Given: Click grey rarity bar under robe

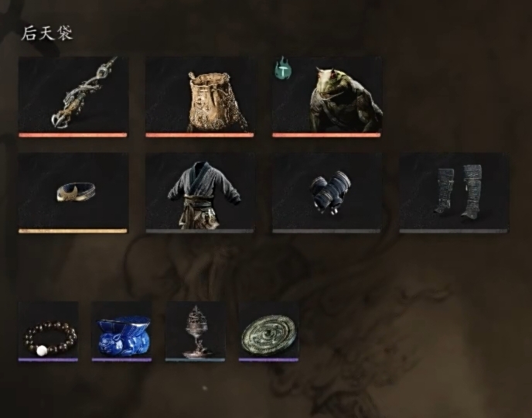Looking at the screenshot, I should (x=199, y=231).
